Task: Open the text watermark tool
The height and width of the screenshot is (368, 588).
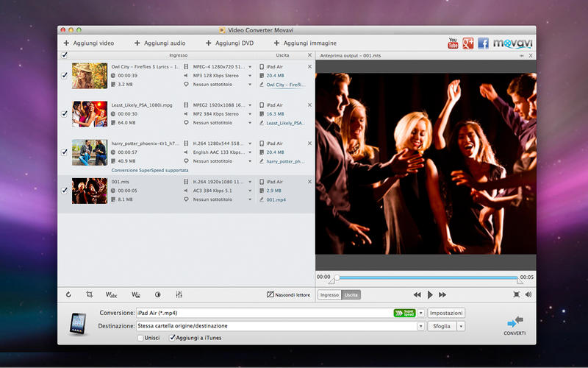Action: 112,295
